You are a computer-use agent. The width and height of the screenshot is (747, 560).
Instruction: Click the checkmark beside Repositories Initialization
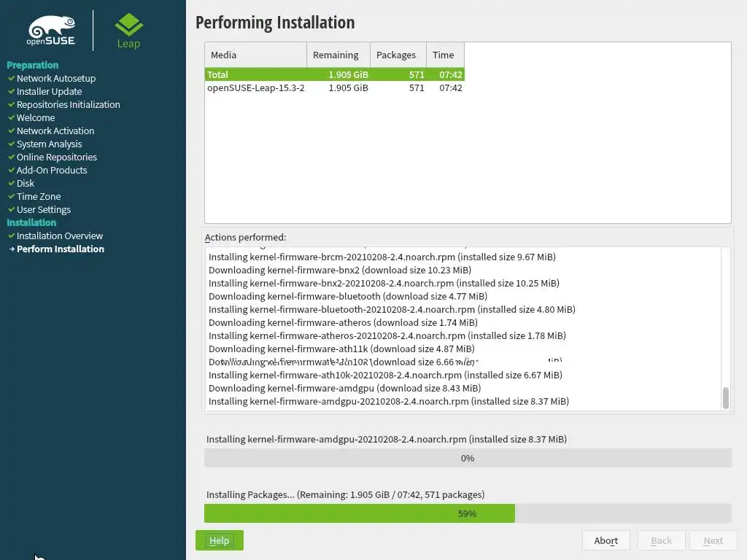pos(11,104)
